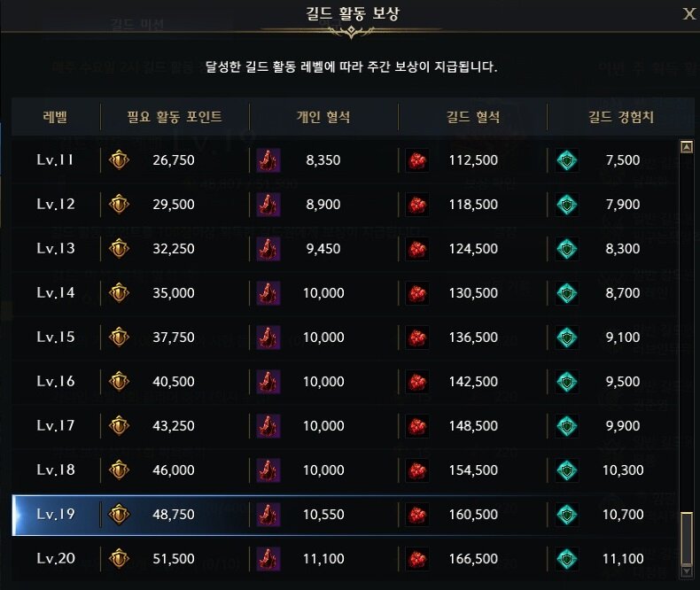700x590 pixels.
Task: Click scrollbar down arrow at list bottom
Action: pyautogui.click(x=687, y=572)
